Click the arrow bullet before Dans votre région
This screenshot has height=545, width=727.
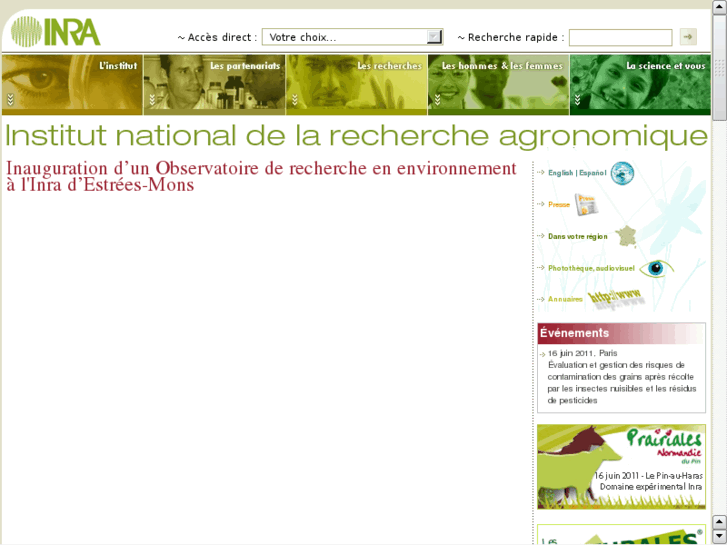pyautogui.click(x=541, y=236)
